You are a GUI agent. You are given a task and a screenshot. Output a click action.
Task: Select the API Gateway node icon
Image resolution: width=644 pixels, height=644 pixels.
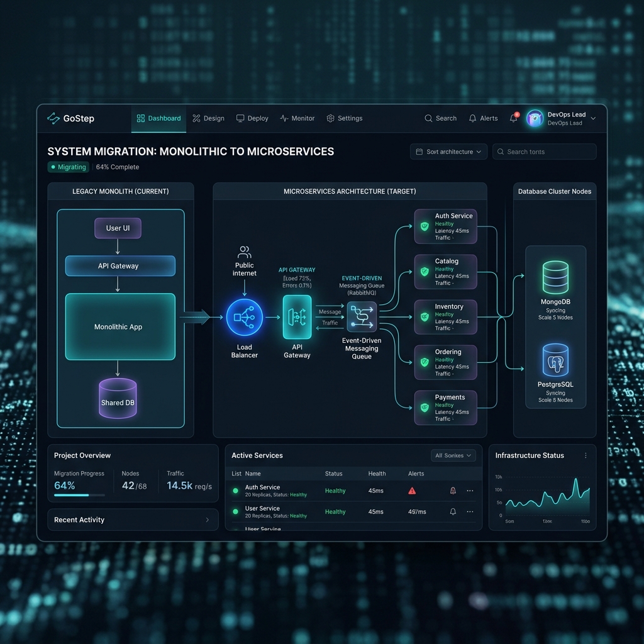(297, 317)
